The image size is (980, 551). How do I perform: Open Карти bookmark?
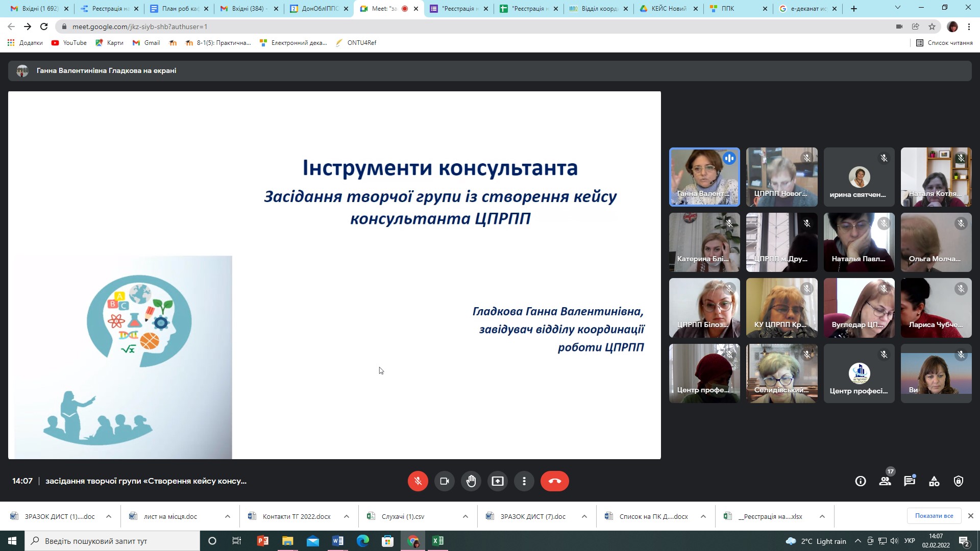(x=109, y=43)
